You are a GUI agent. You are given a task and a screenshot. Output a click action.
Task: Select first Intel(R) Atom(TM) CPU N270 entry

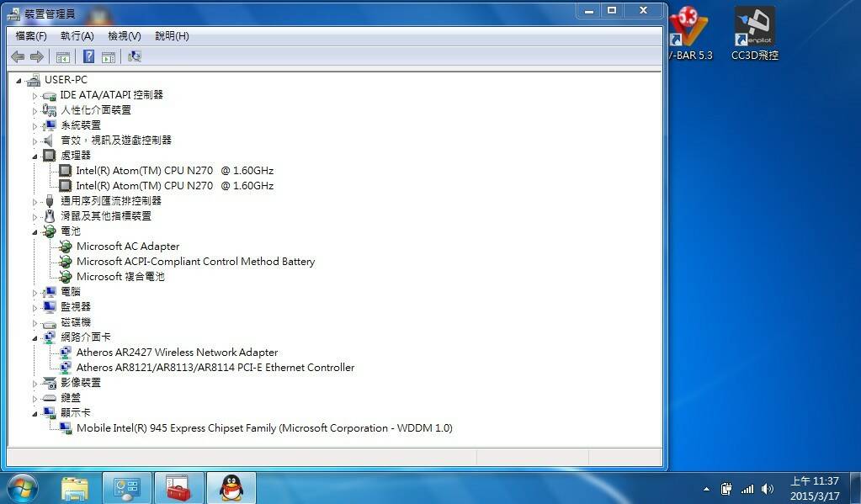[174, 171]
